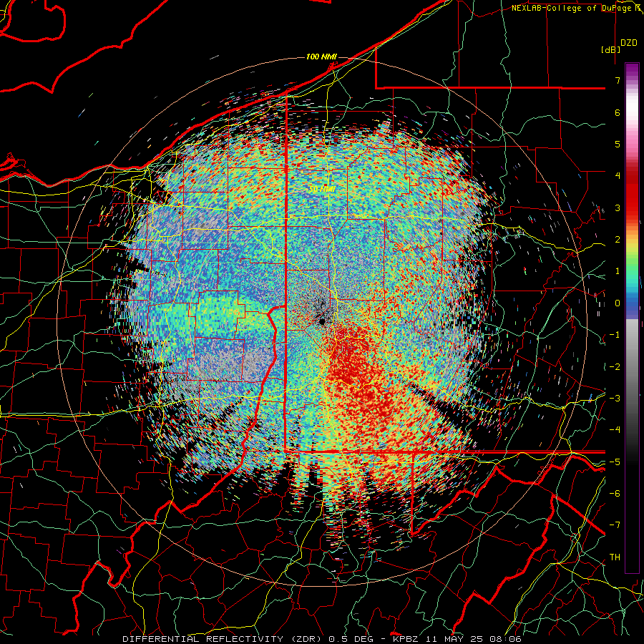Click the black radar site dot at center
644x644 pixels.
click(x=323, y=321)
